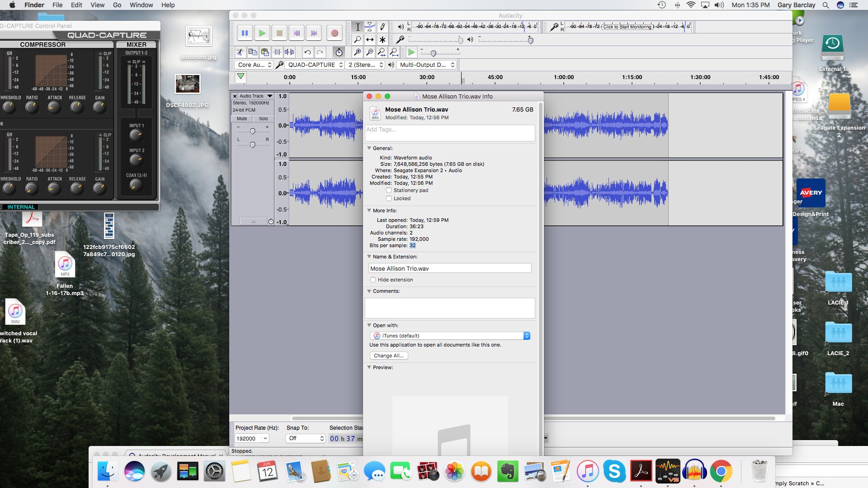Check the Locked checkbox
This screenshot has height=488, width=868.
[389, 198]
